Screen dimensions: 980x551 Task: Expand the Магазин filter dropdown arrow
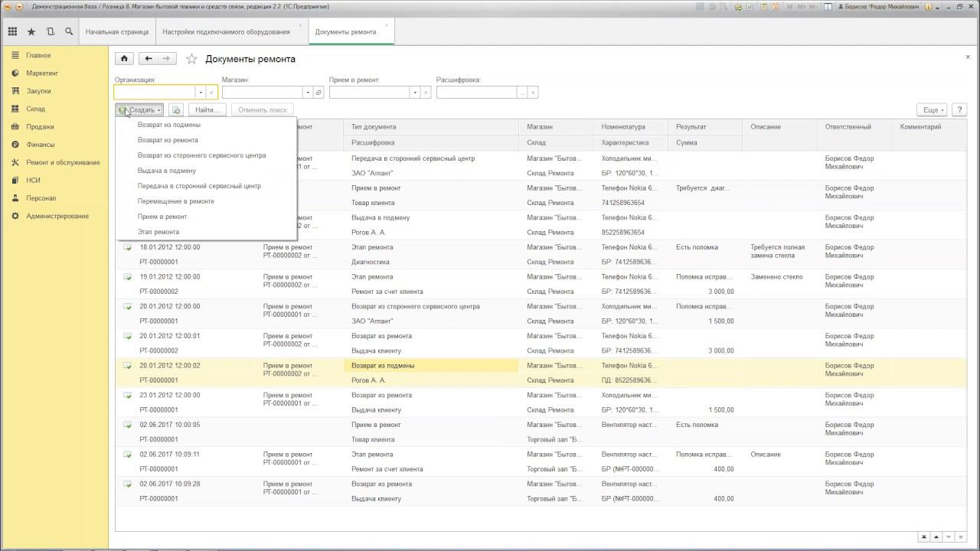click(x=308, y=93)
